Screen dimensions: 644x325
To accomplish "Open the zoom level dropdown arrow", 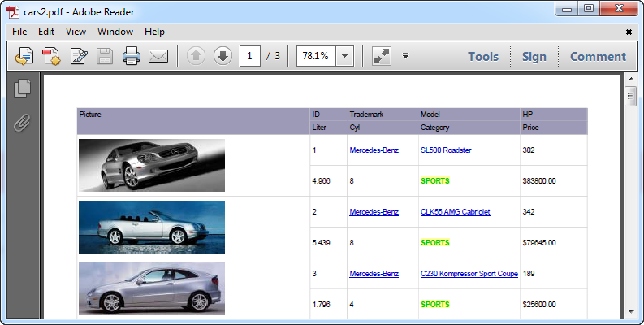I will (345, 56).
